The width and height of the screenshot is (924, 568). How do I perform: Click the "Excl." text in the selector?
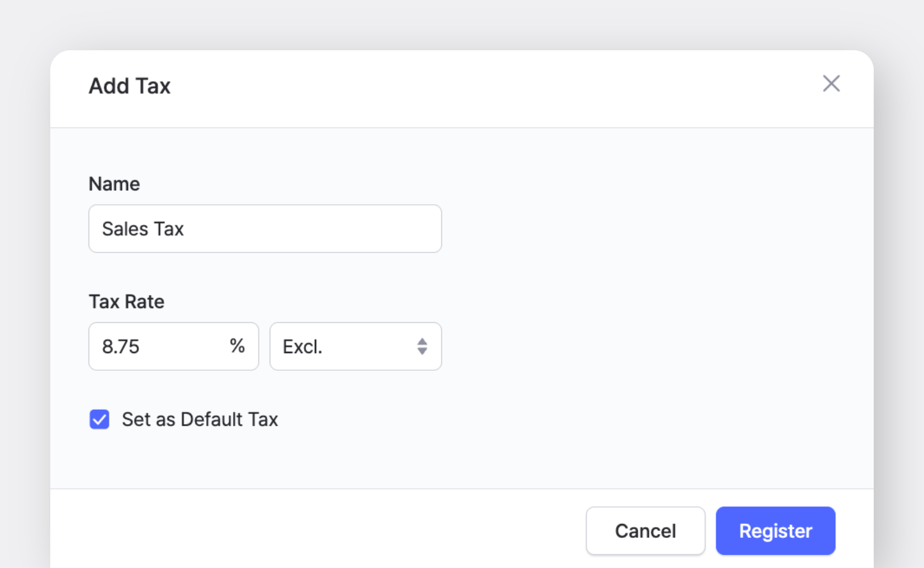[x=302, y=347]
